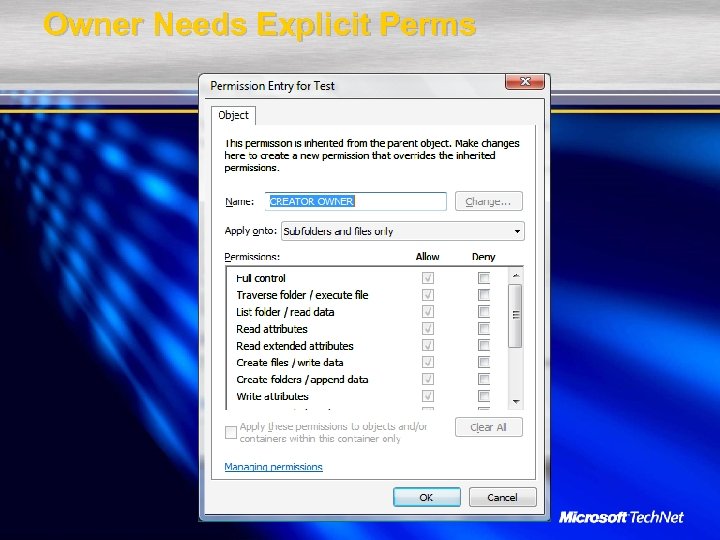The image size is (720, 540).
Task: Close the Permission Entry for Test dialog
Action: click(x=525, y=82)
